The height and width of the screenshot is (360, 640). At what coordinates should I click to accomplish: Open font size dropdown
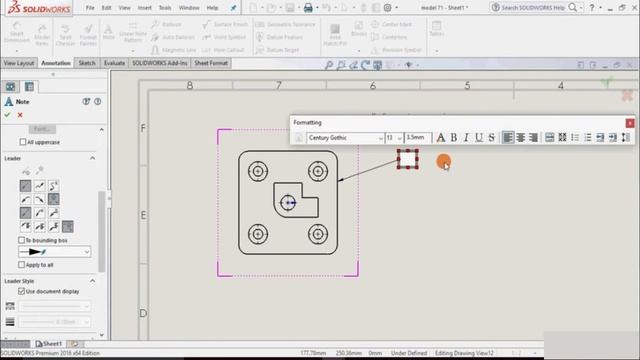(x=400, y=138)
